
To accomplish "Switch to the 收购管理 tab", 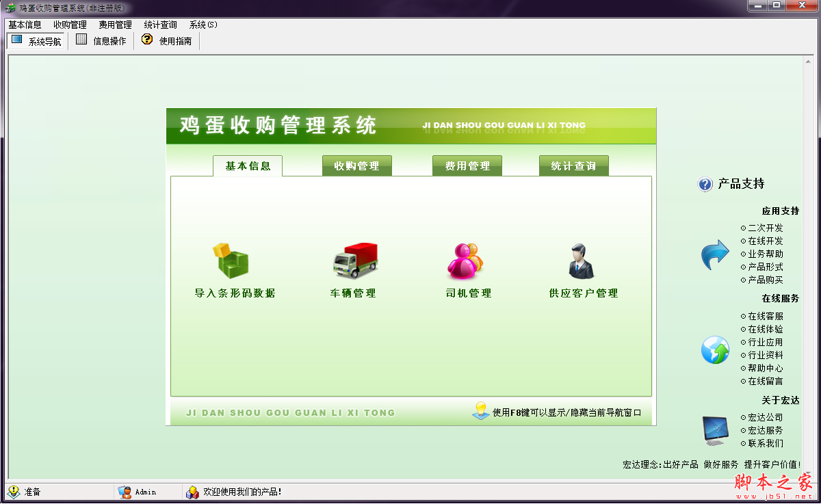I will point(356,165).
